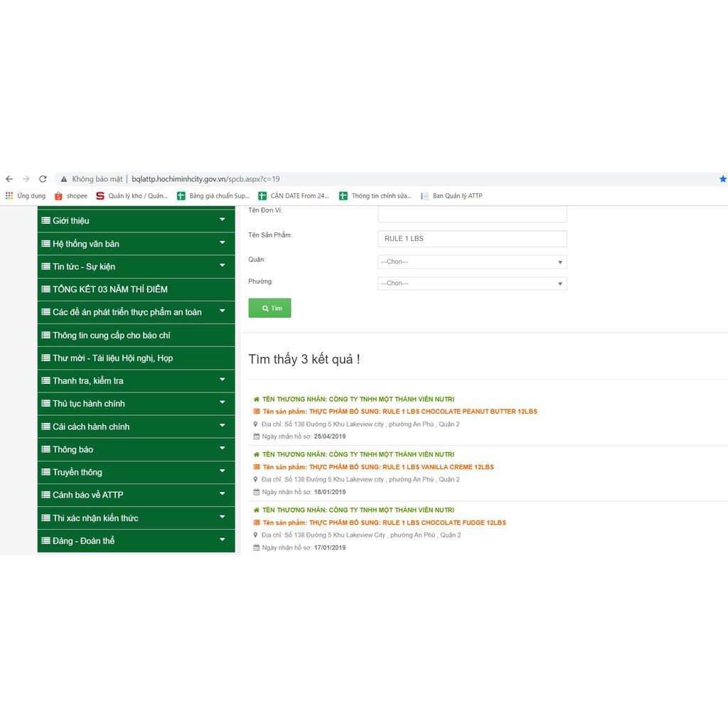
Task: Open Chocolate Fudge 12LBS product link
Action: (384, 523)
